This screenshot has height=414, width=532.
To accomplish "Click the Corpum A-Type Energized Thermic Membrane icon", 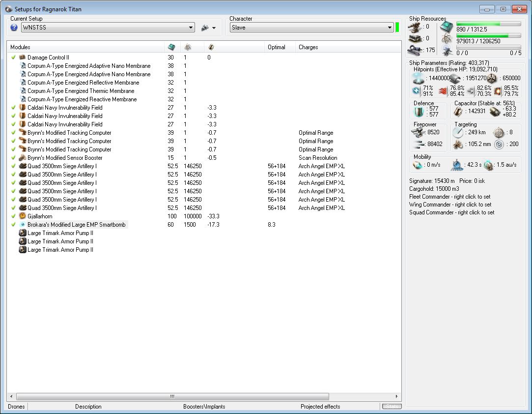I will 23,90.
